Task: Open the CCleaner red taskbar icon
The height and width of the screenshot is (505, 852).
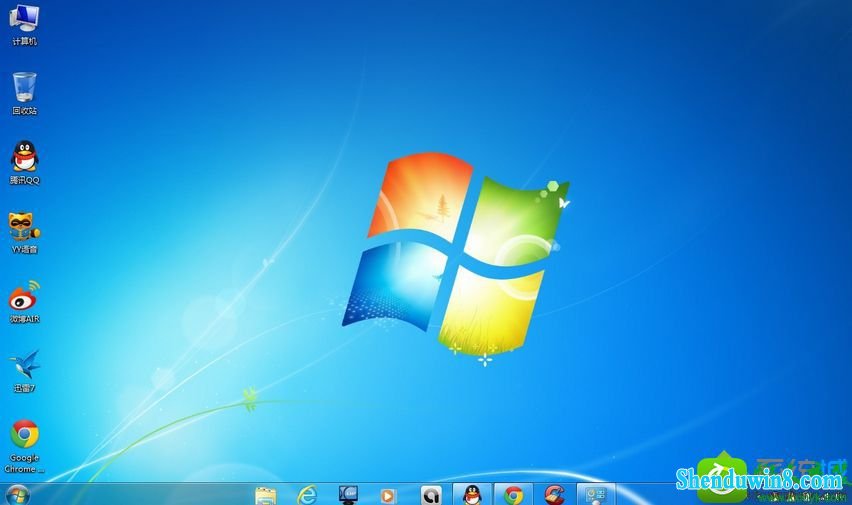Action: (554, 495)
